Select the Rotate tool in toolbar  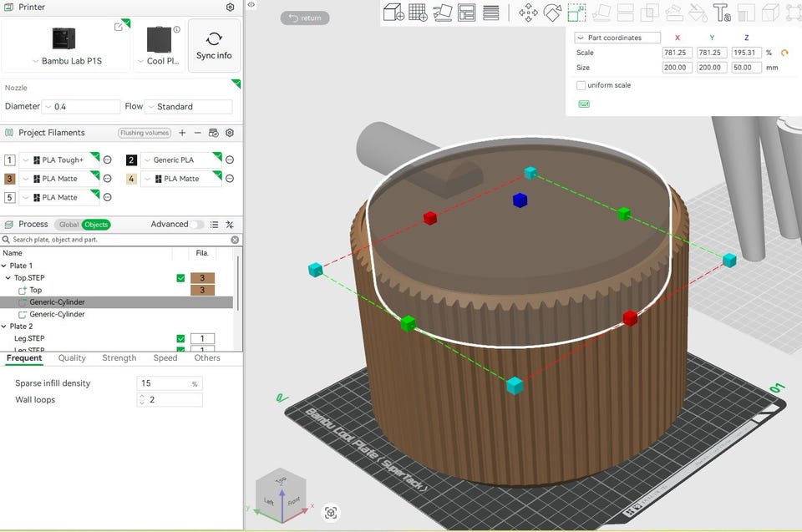click(552, 12)
